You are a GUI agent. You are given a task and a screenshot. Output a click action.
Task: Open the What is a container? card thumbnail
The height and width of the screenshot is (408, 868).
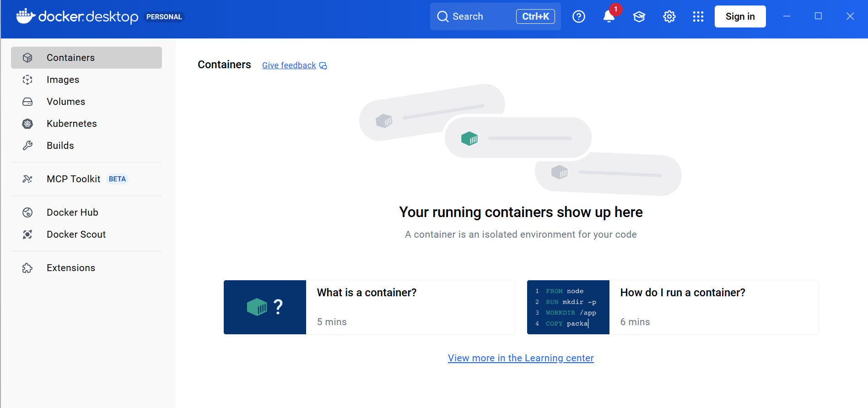point(265,307)
